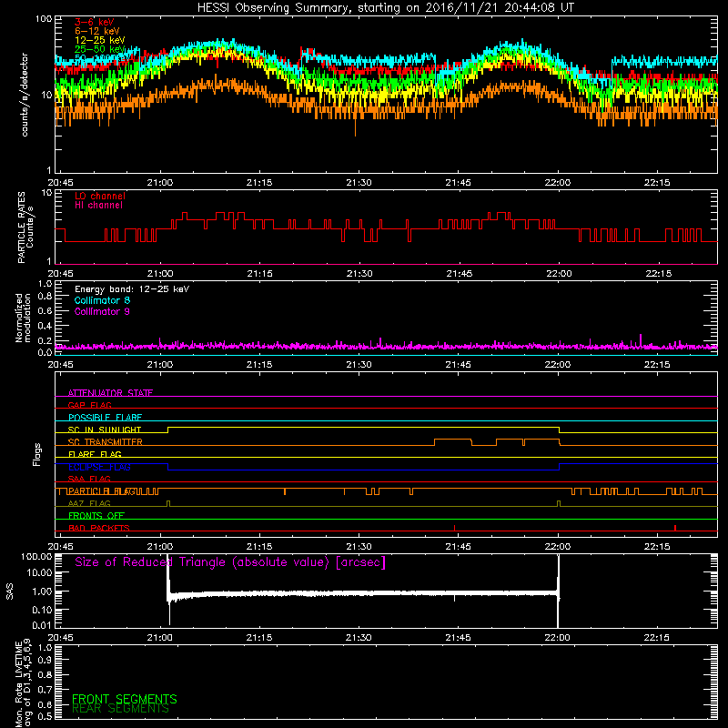This screenshot has width=728, height=728.
Task: Click the 0.01 value on SAS axis
Action: pos(42,625)
